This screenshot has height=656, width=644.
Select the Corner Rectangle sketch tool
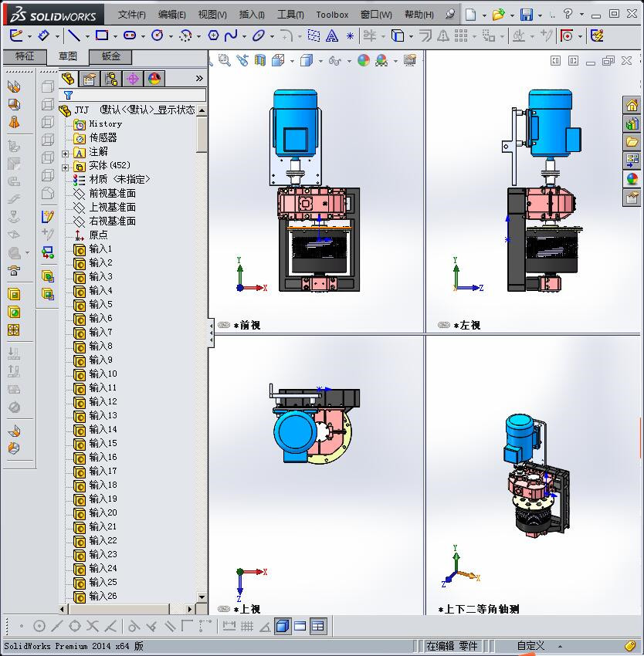pyautogui.click(x=102, y=35)
